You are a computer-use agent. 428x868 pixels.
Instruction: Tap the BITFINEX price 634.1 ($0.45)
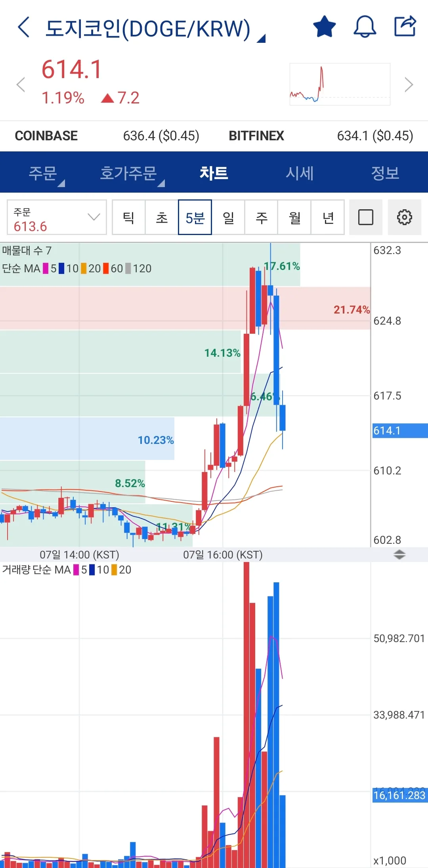pos(375,136)
